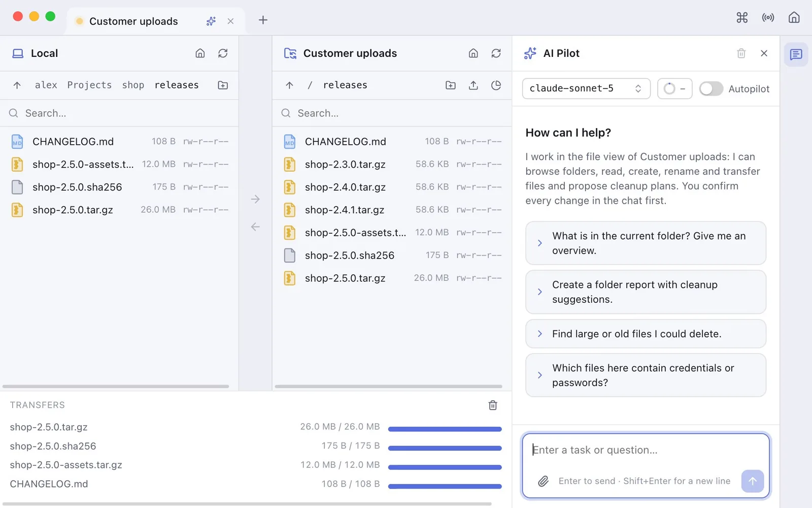Toggle the AI chat sidebar button

tap(796, 54)
